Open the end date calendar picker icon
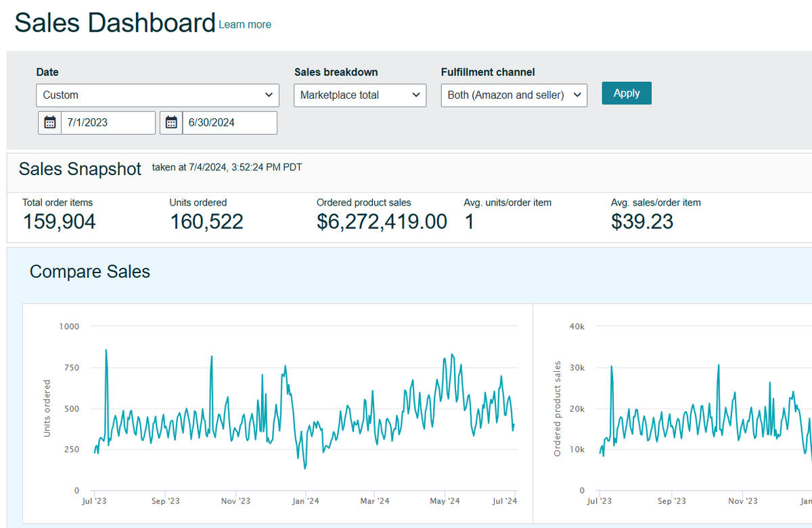The height and width of the screenshot is (528, 812). (171, 122)
